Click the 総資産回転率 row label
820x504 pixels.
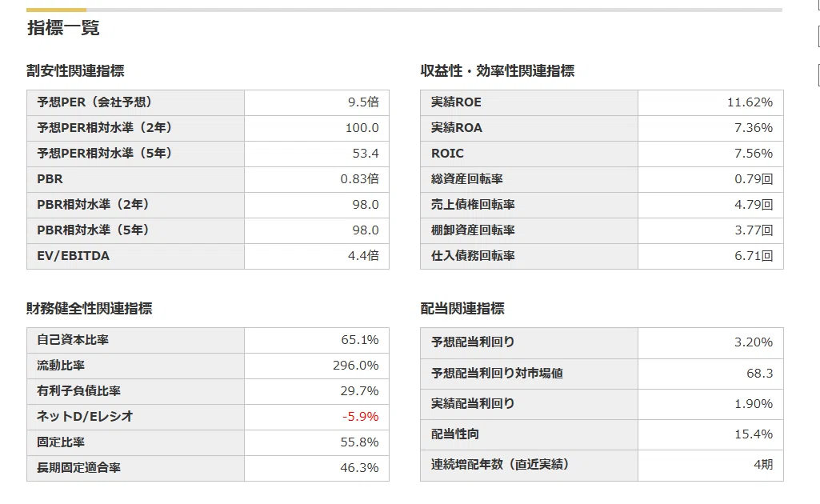(466, 179)
